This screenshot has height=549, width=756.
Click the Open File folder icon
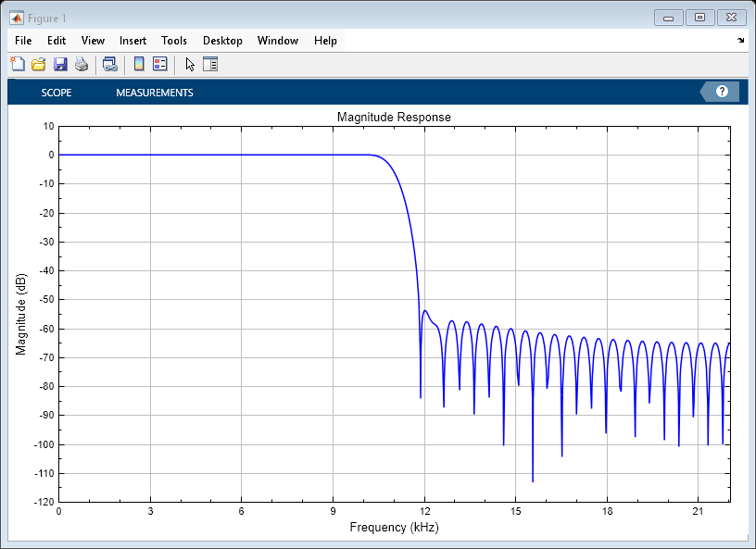click(x=39, y=64)
